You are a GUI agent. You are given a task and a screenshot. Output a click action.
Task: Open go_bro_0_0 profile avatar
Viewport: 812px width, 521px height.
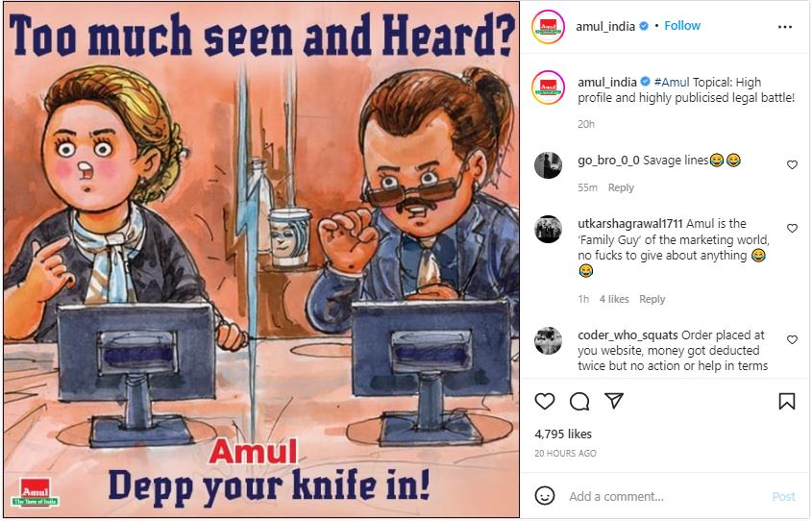point(548,165)
